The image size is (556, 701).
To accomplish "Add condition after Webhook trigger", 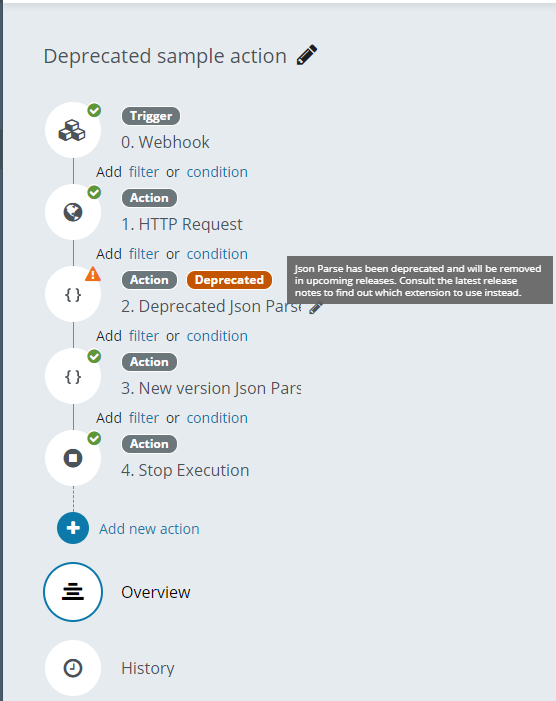I will [x=217, y=172].
